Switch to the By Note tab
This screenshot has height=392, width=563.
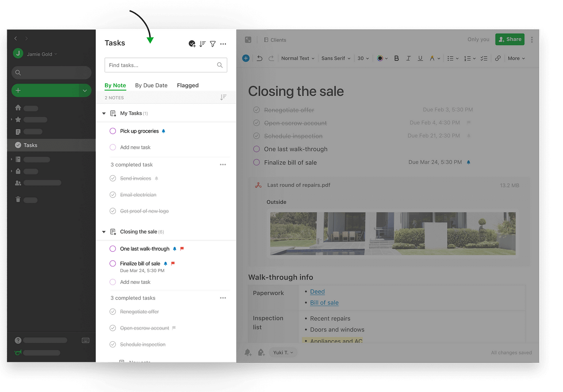[115, 85]
